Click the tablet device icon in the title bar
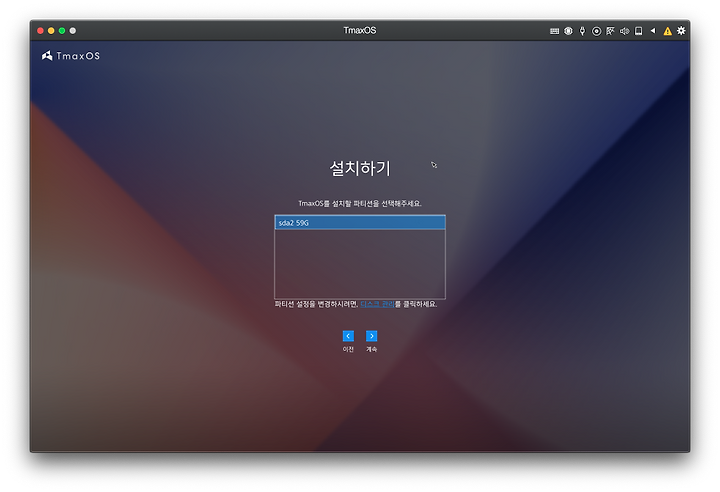This screenshot has height=492, width=720. point(638,31)
